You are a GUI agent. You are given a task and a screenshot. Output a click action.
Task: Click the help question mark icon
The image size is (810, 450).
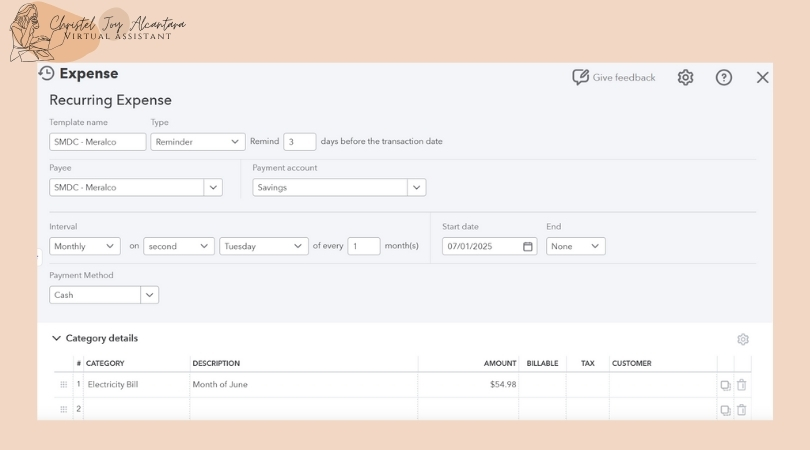pos(724,77)
